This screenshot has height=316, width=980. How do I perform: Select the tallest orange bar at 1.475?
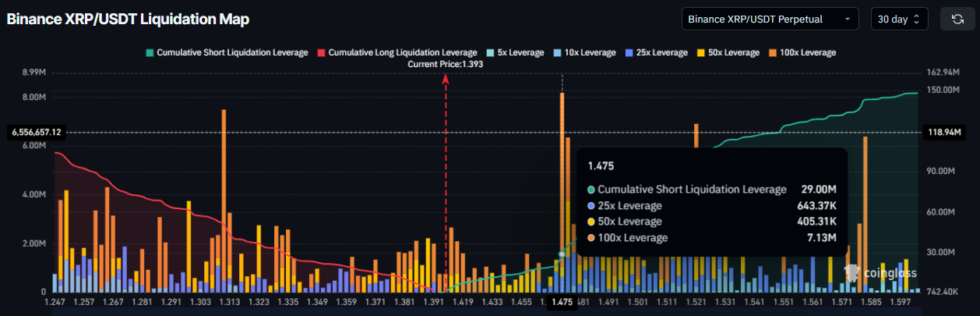tap(561, 172)
